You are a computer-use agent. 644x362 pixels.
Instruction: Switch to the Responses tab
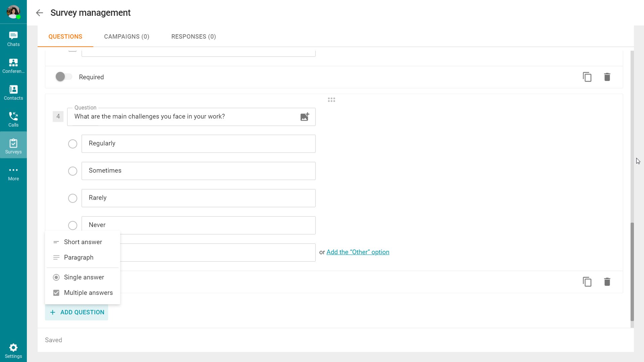tap(193, 37)
